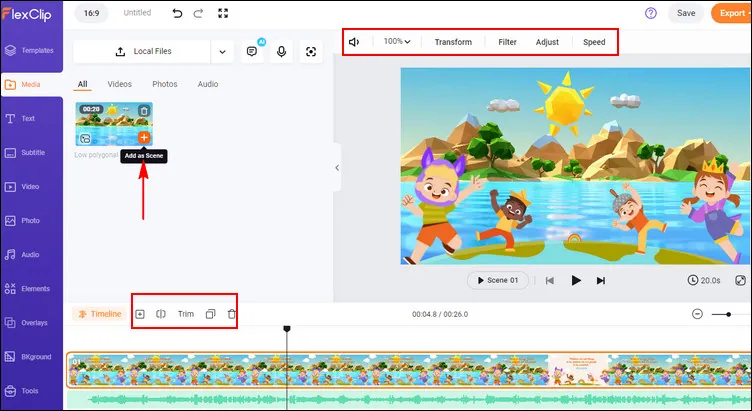Collapse the media panel with side arrow
Image resolution: width=752 pixels, height=411 pixels.
pyautogui.click(x=337, y=167)
